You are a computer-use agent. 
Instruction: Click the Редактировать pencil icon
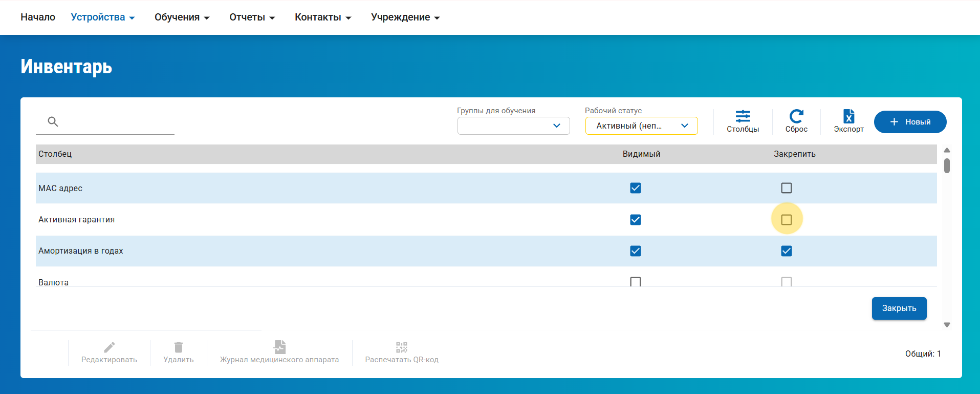click(x=109, y=347)
